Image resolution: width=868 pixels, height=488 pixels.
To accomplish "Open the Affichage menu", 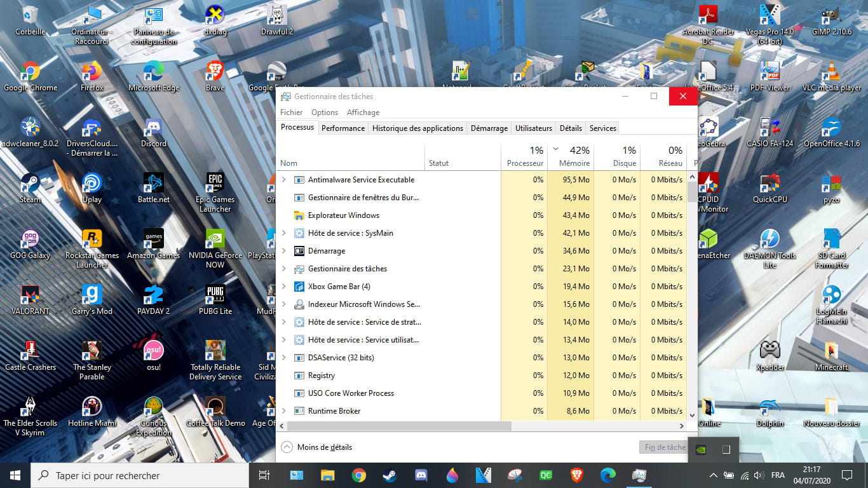I will click(363, 112).
